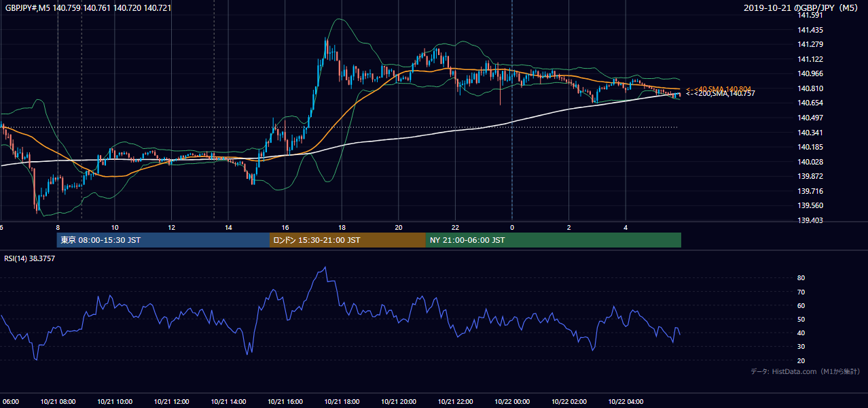Viewport: 868px width, 408px height.
Task: Click RSI scale value 60
Action: pos(801,305)
